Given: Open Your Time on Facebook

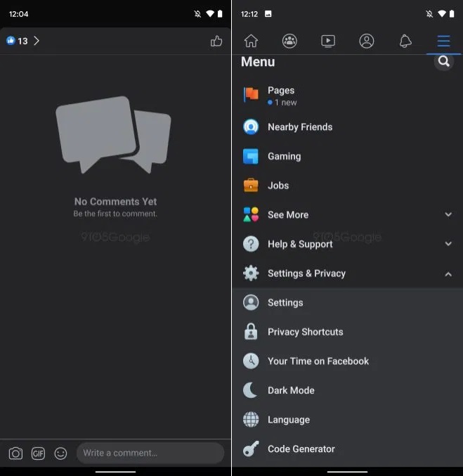Looking at the screenshot, I should 347,361.
